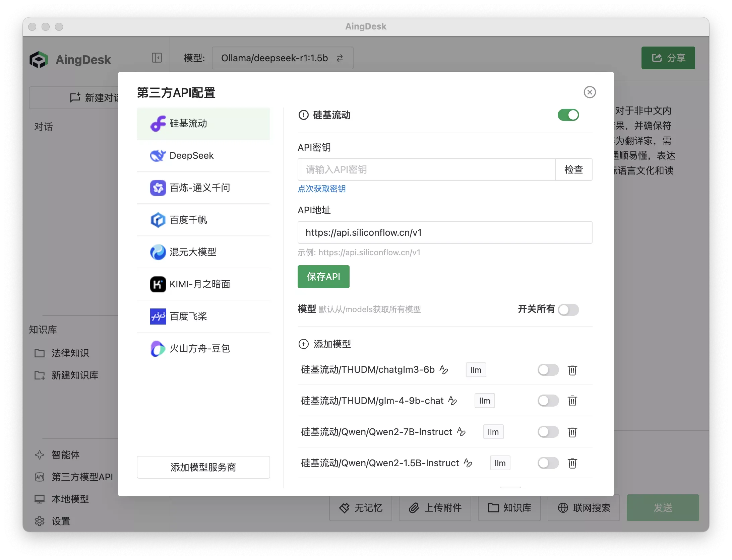Open the Ollama/deepseek-r1:1.5b model selector

(x=282, y=58)
